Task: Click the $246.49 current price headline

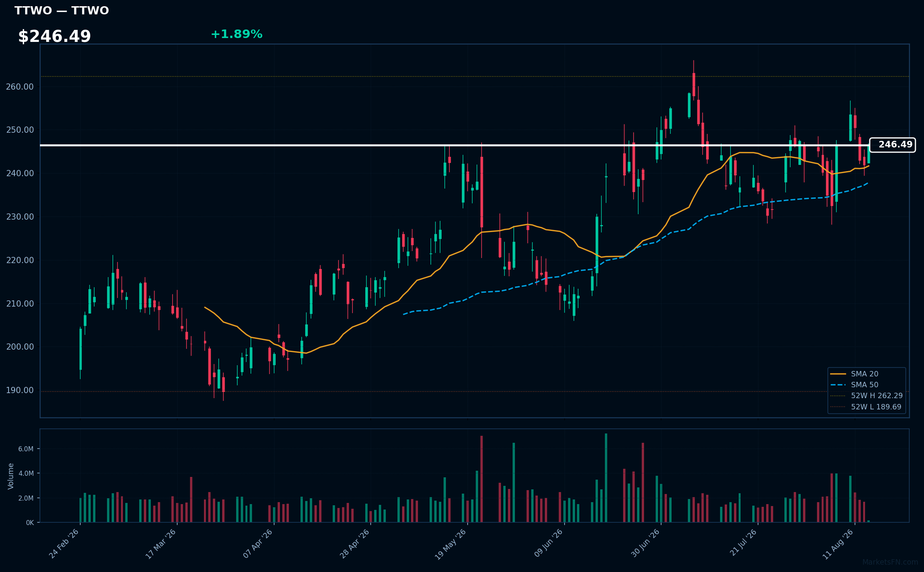Action: coord(54,36)
